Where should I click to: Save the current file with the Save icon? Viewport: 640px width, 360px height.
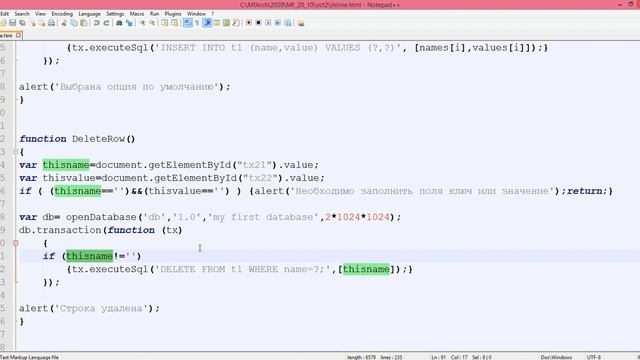13,23
